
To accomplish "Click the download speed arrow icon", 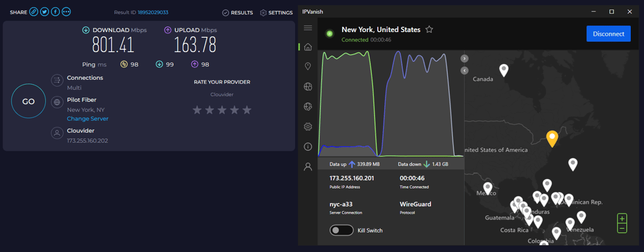I will click(86, 30).
